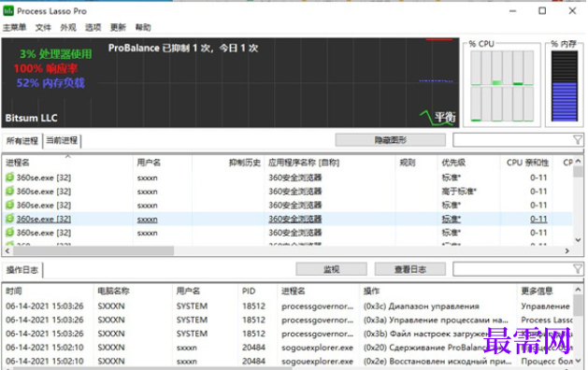Sort the log by 更多信息 column header
Image resolution: width=588 pixels, height=370 pixels.
pyautogui.click(x=545, y=291)
